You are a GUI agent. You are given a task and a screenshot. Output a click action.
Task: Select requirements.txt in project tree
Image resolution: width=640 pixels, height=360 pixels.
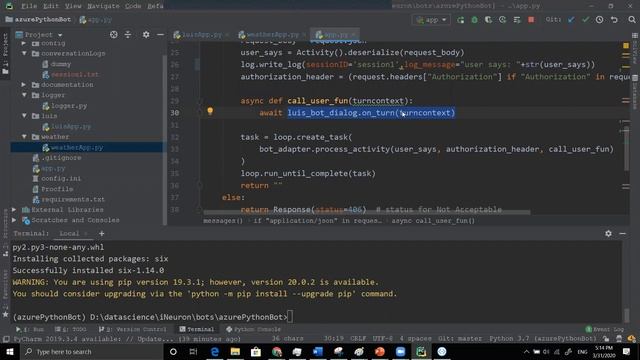click(x=73, y=199)
